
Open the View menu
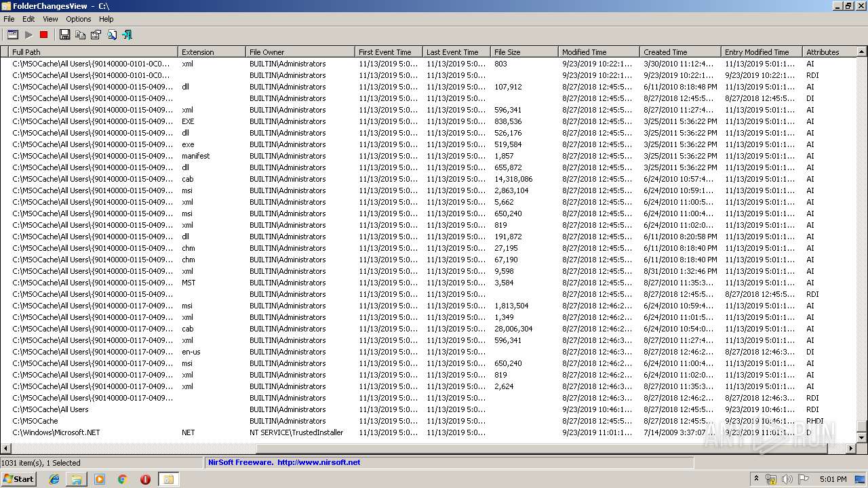point(50,19)
